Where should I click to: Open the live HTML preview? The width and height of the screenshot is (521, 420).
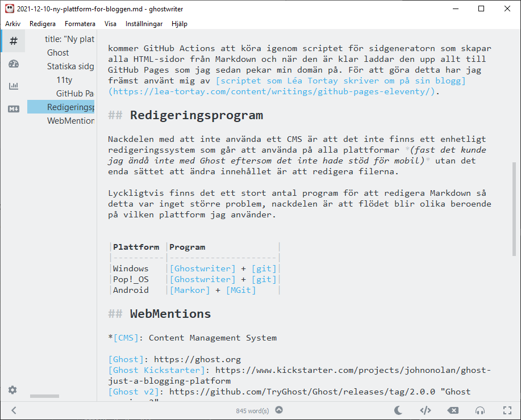(425, 410)
